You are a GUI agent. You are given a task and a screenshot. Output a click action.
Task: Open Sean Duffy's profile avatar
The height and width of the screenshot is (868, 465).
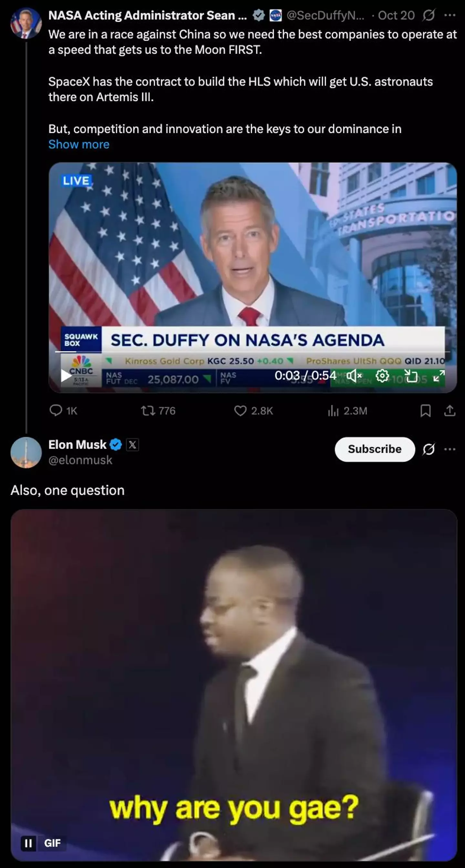(26, 23)
